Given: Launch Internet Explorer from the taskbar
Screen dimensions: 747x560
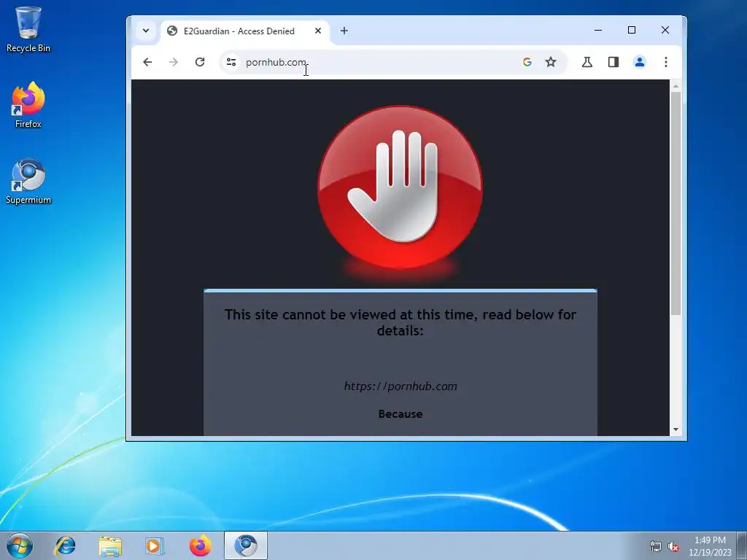Looking at the screenshot, I should tap(65, 545).
